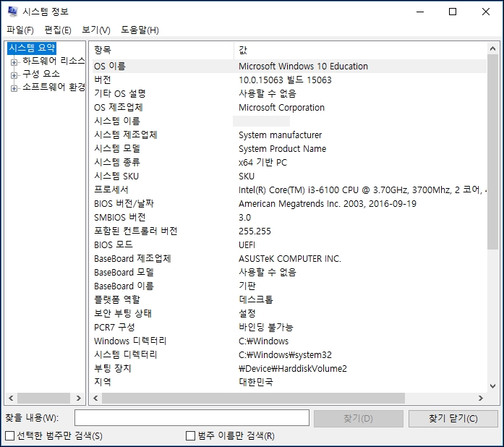Screen dimensions: 504x447
Task: Click details pane scroll up arrow
Action: click(x=492, y=49)
